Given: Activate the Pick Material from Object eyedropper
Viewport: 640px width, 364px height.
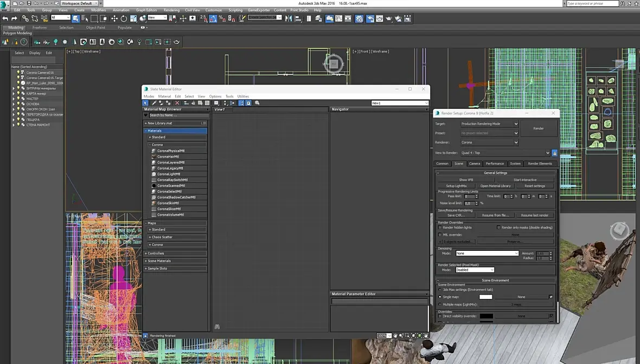Looking at the screenshot, I should (154, 103).
